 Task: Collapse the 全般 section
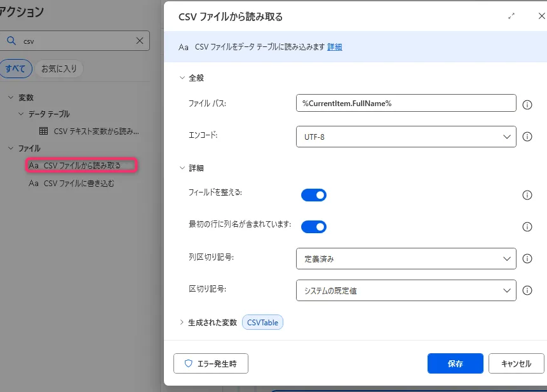(x=182, y=78)
